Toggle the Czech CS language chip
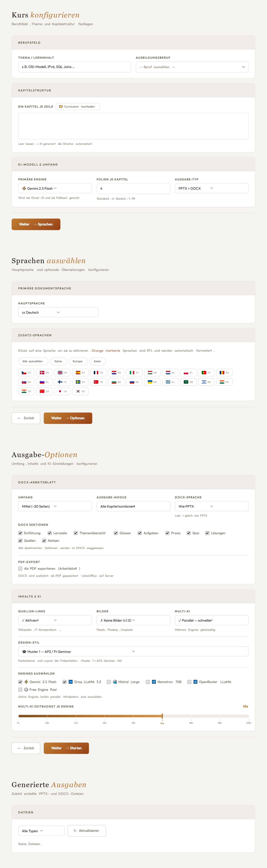 (26, 373)
